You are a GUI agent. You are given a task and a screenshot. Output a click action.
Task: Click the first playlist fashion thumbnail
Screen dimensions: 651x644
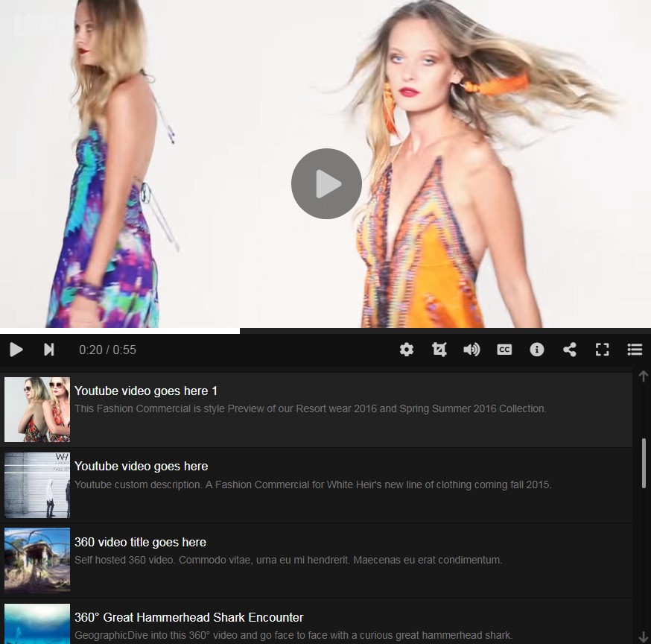point(37,409)
